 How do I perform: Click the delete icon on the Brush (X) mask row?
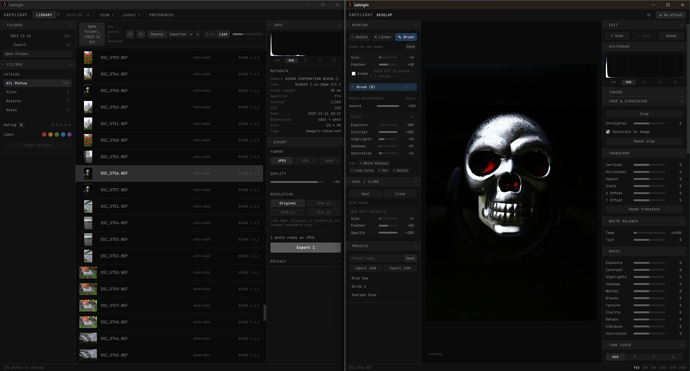[412, 87]
